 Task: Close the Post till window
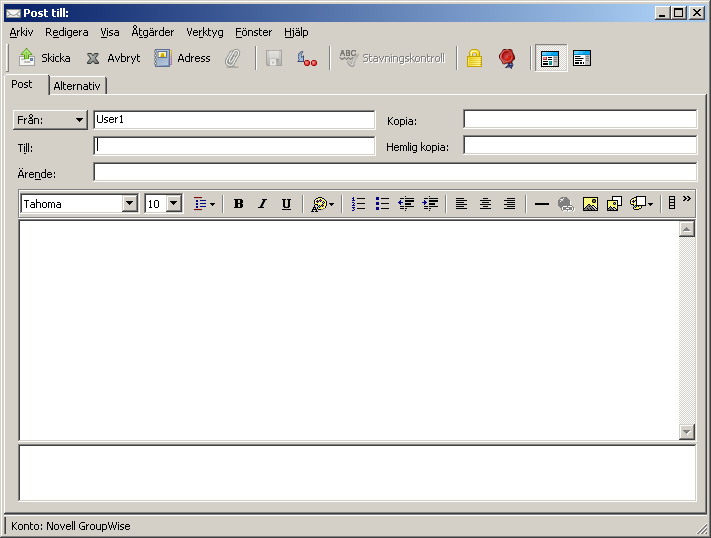click(696, 13)
